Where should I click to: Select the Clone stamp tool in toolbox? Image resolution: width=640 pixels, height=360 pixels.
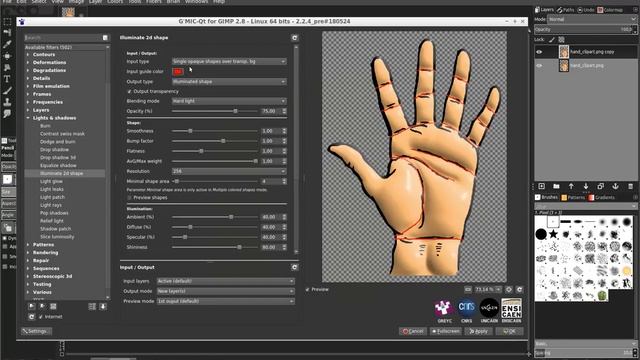pyautogui.click(x=7, y=102)
